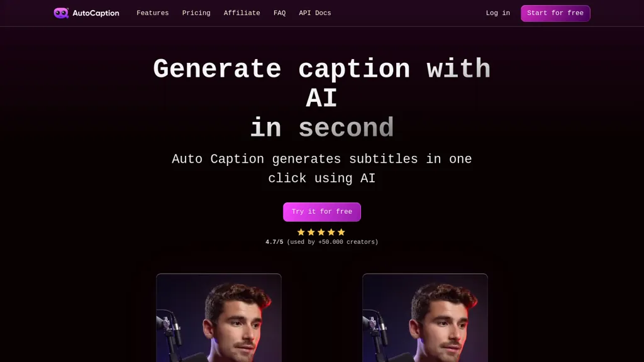The image size is (644, 362).
Task: Click the Try it for free button
Action: point(322,212)
